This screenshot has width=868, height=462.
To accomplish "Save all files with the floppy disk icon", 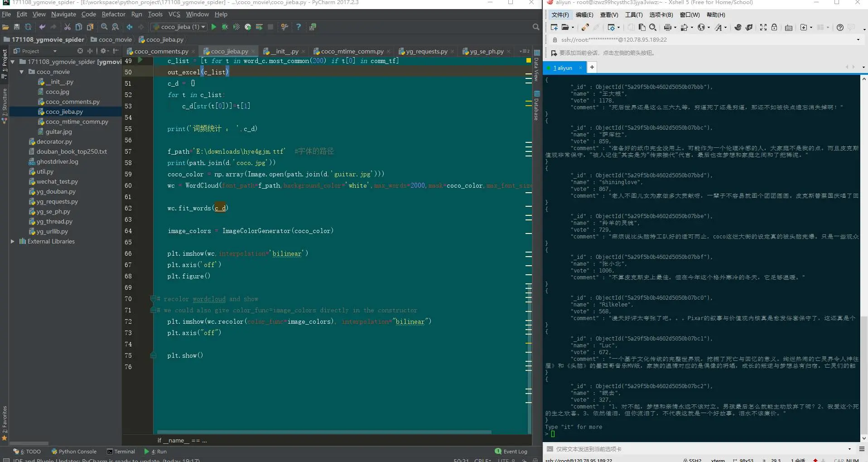I will point(17,27).
